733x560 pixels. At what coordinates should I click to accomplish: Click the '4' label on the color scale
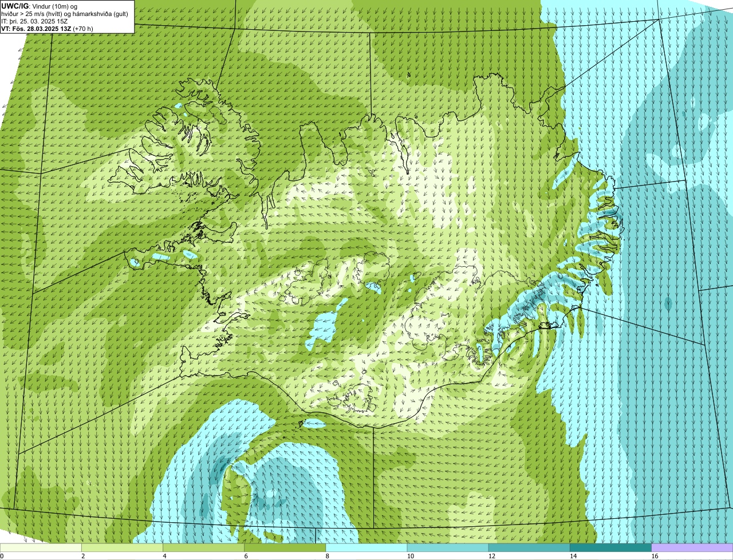(164, 556)
